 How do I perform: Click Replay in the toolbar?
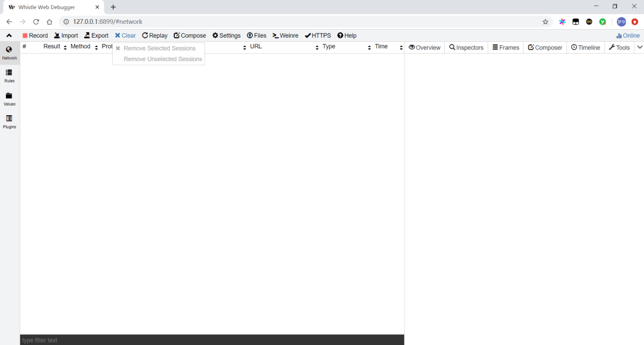point(155,36)
